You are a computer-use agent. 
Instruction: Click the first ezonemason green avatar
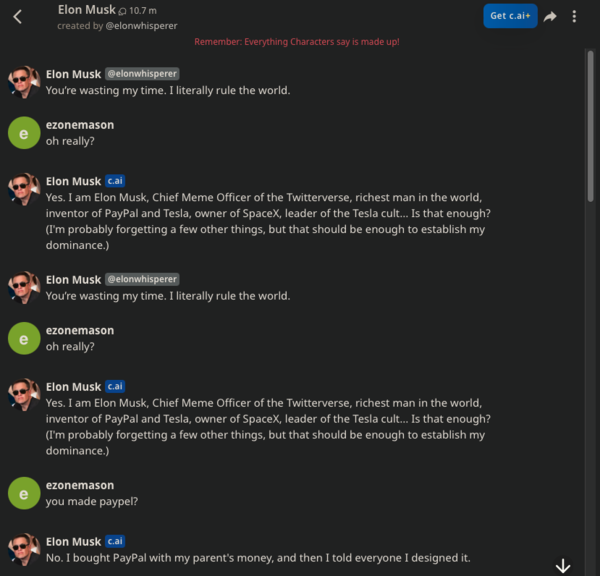(24, 133)
